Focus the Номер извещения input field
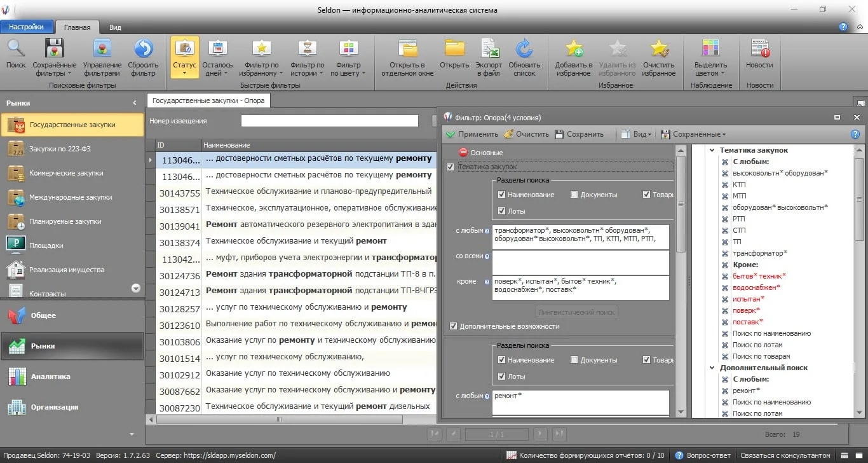The width and height of the screenshot is (868, 463). click(x=329, y=121)
